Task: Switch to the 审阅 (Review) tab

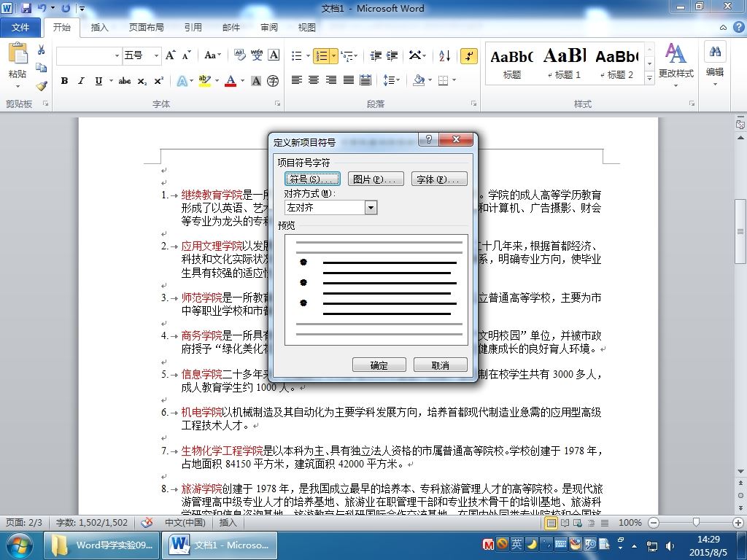Action: pos(269,28)
